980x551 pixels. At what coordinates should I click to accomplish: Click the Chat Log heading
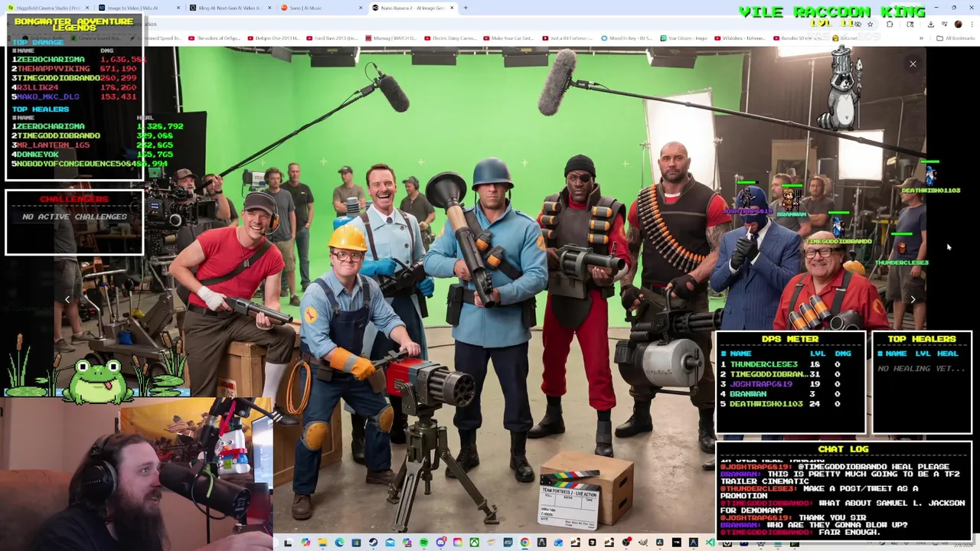coord(843,449)
